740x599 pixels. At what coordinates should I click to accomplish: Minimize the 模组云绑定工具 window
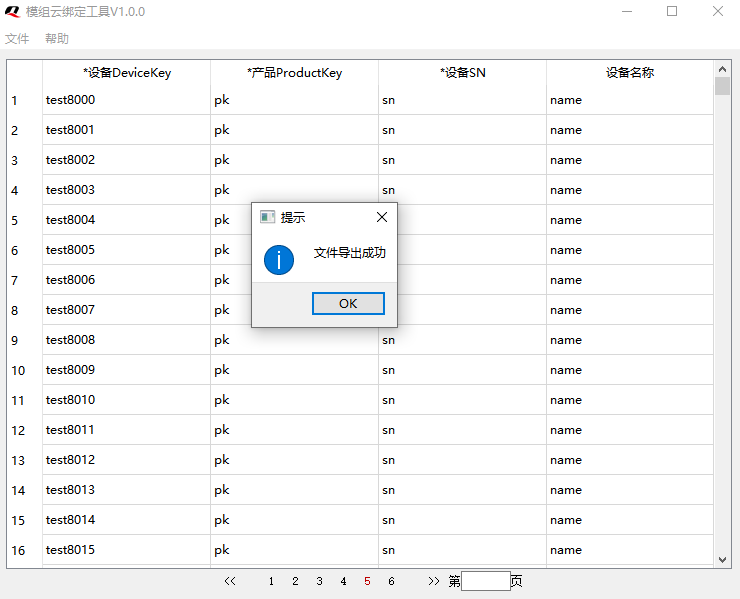click(x=627, y=11)
